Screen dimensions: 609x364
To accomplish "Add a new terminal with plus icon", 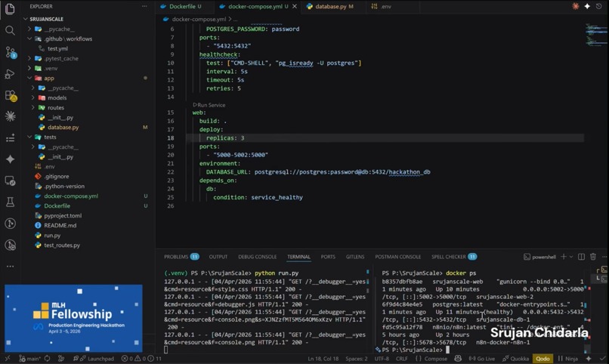I will pyautogui.click(x=563, y=257).
